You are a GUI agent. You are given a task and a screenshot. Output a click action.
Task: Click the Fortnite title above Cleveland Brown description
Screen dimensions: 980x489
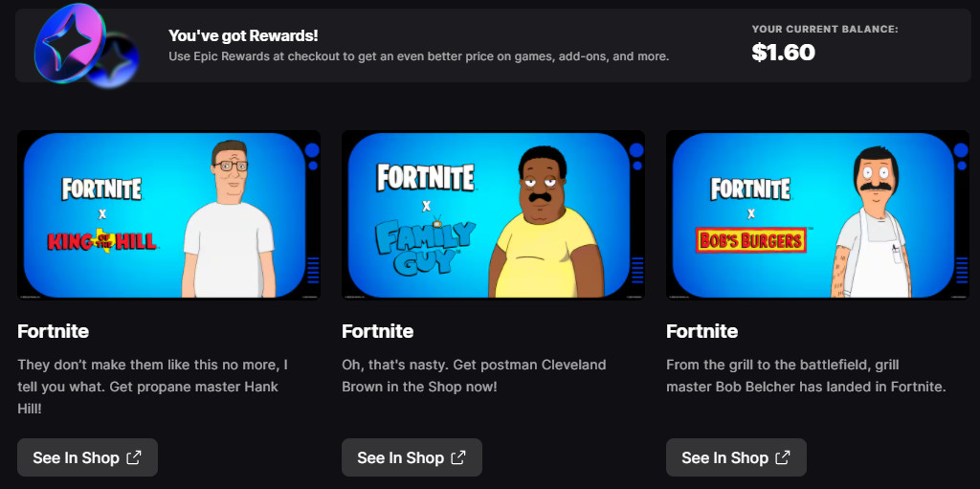click(x=377, y=331)
